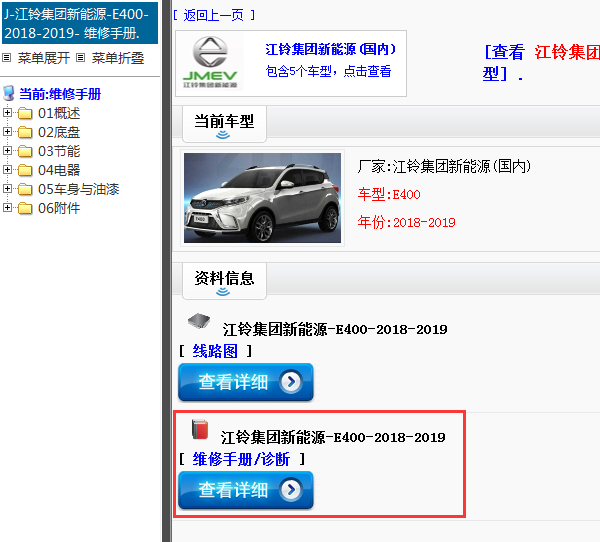
Task: Click the vertical splitter bar between panes
Action: pos(166,271)
